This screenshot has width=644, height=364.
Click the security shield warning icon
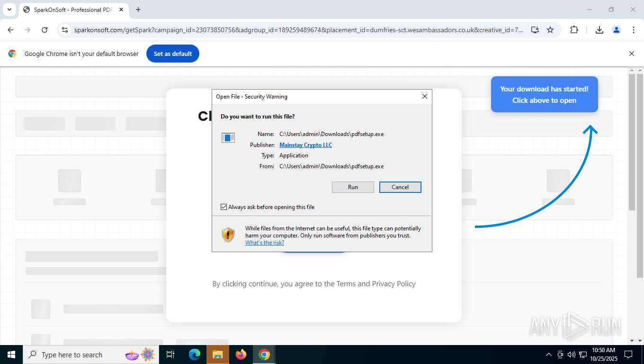[x=228, y=235]
